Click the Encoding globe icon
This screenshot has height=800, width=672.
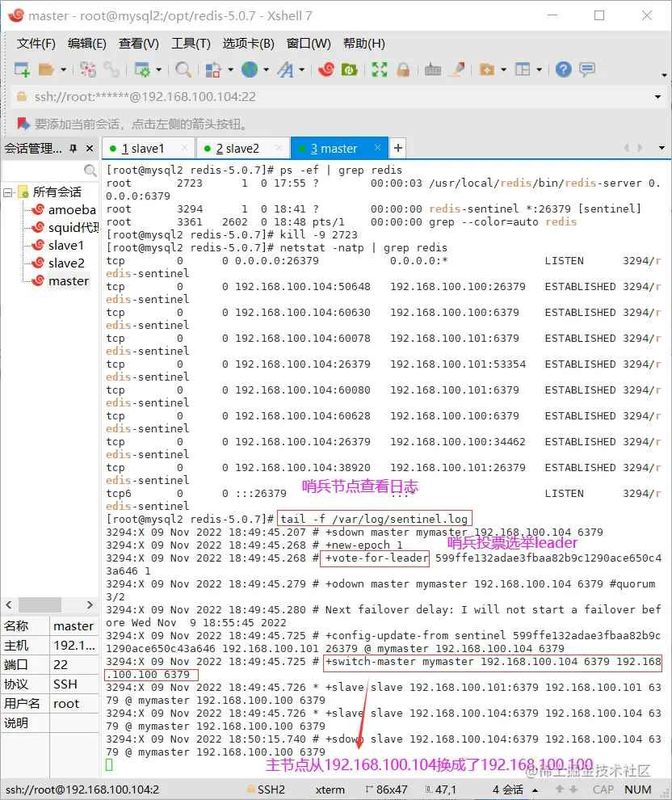(250, 69)
